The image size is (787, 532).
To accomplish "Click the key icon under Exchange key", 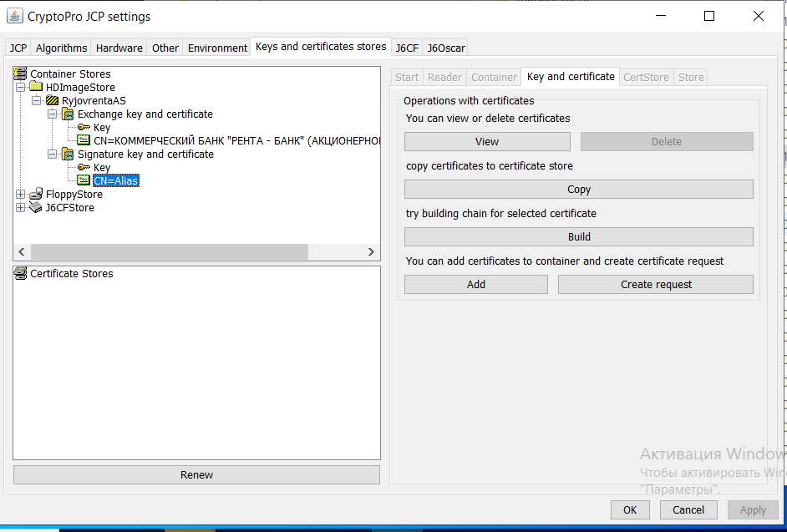I will tap(84, 127).
